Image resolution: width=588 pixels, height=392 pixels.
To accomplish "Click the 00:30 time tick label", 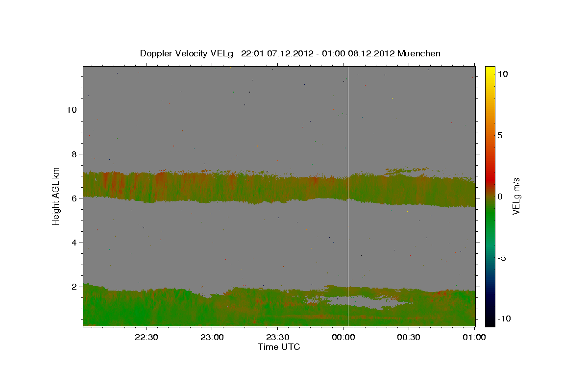I will 409,337.
